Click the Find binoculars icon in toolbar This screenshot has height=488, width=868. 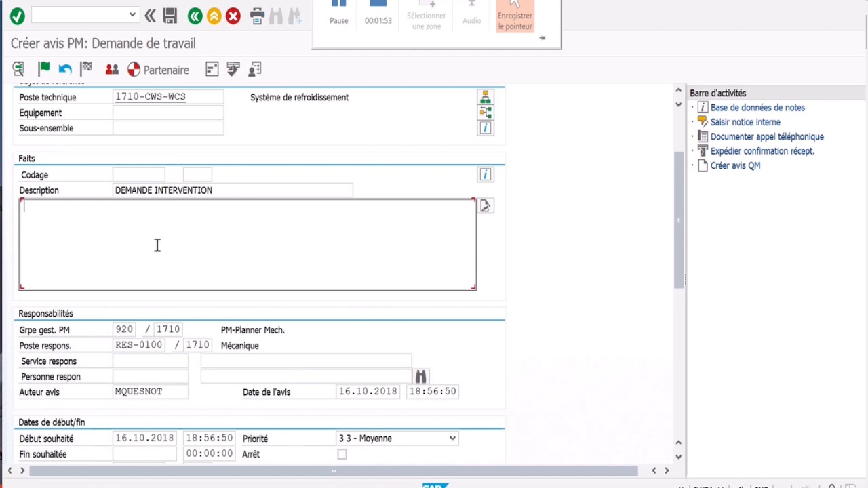point(276,15)
